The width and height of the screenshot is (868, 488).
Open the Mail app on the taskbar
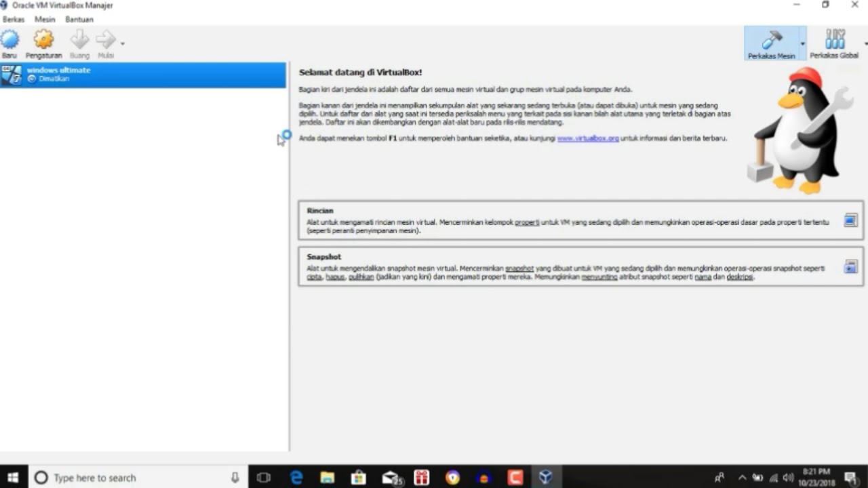(391, 477)
